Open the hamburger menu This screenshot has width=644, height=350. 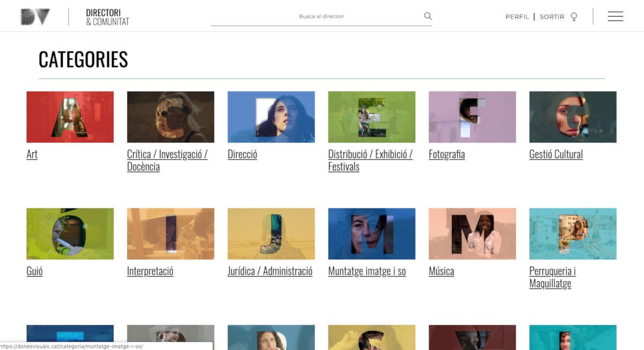point(616,17)
